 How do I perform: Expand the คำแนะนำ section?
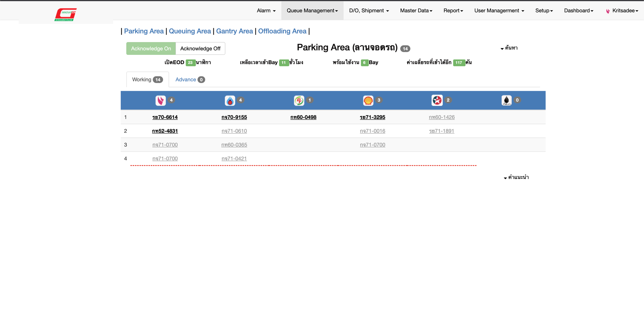coord(516,177)
